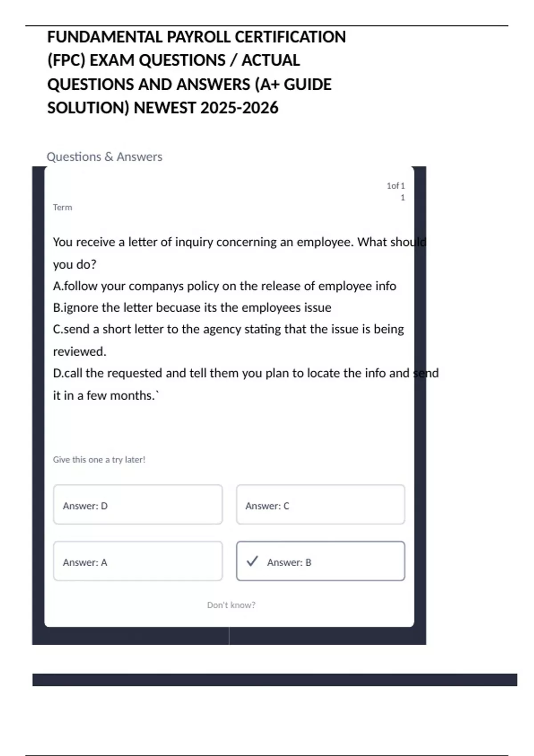This screenshot has height=756, width=534.
Task: Pick the "Answer: B" text label
Action: point(289,563)
